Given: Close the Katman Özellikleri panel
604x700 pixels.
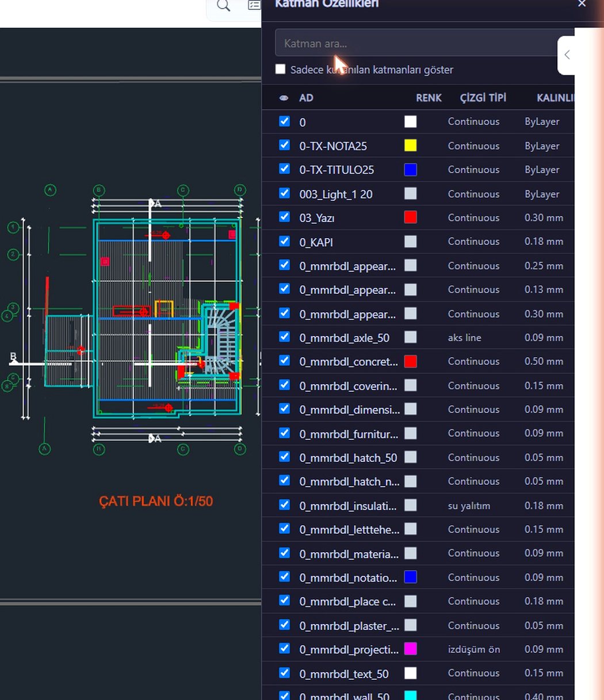Looking at the screenshot, I should (x=582, y=3).
